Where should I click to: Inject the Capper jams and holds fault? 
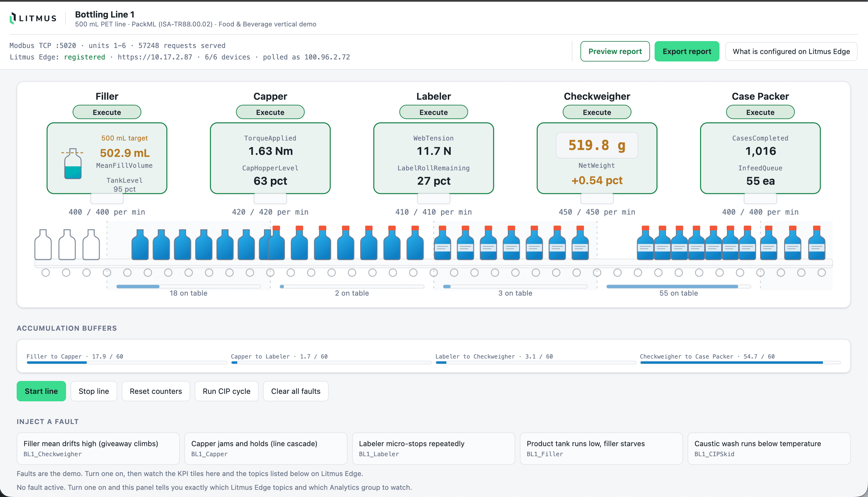266,448
